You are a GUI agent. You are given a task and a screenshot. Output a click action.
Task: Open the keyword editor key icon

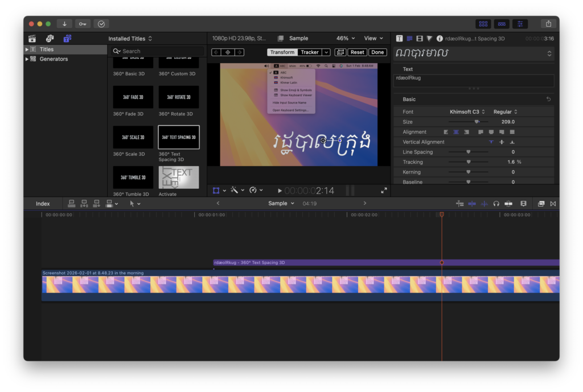pyautogui.click(x=83, y=24)
